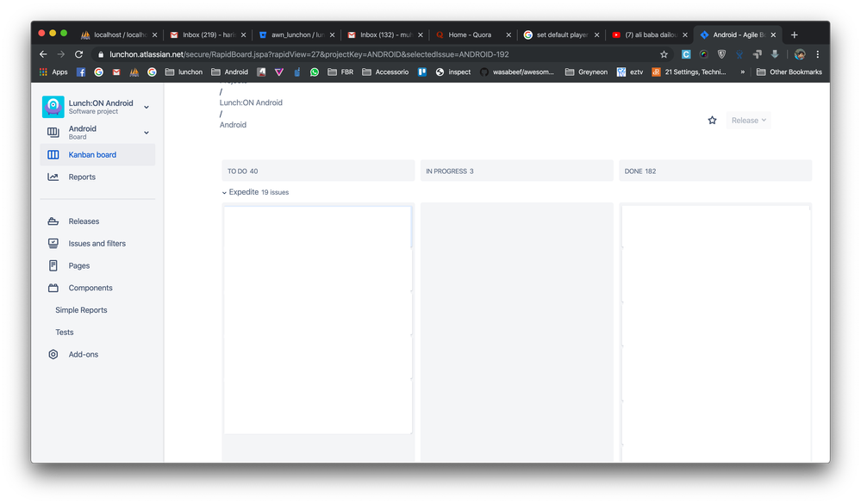The height and width of the screenshot is (504, 861).
Task: Click the Reports chart icon
Action: click(x=53, y=177)
